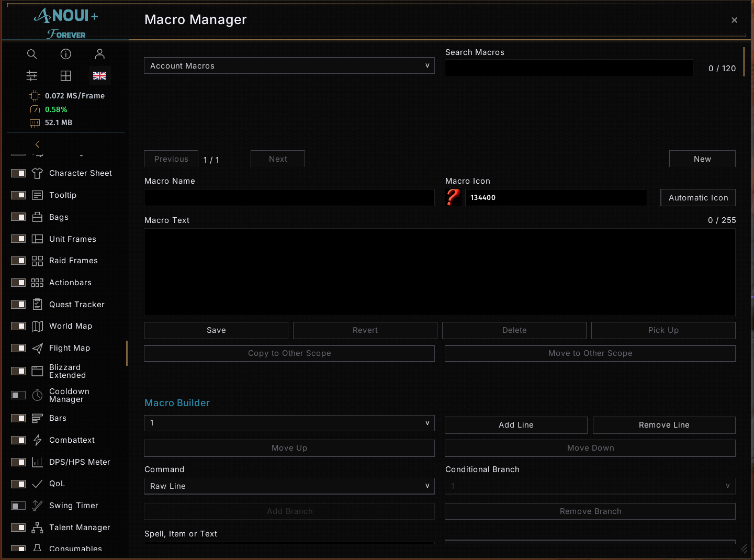754x560 pixels.
Task: Click the Add Line button
Action: (x=516, y=425)
